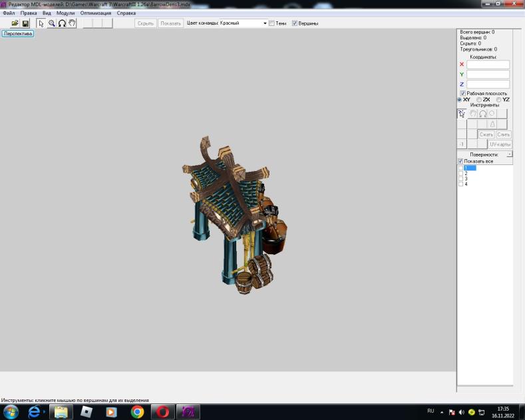The height and width of the screenshot is (420, 525).
Task: Open Roblox from the taskbar
Action: (87, 411)
